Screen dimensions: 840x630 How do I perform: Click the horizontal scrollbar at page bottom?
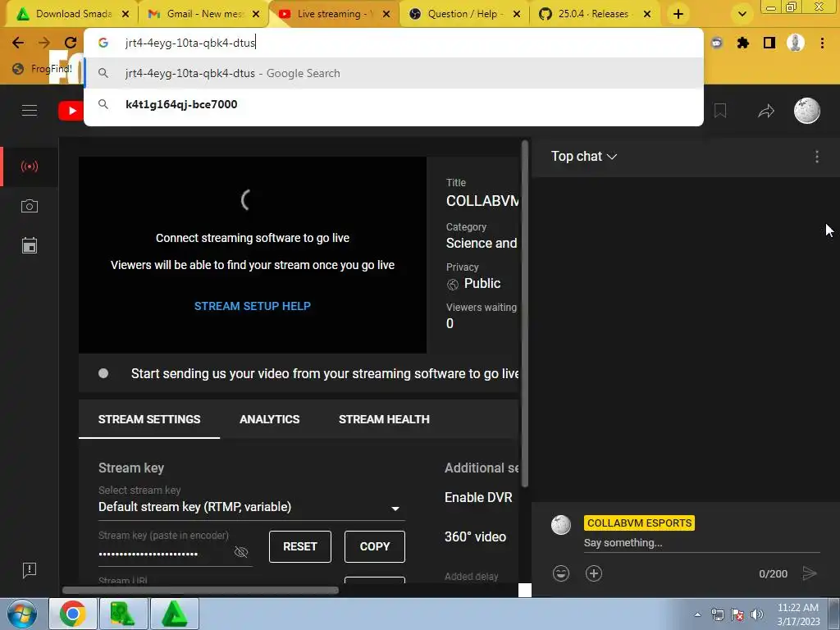[x=200, y=591]
